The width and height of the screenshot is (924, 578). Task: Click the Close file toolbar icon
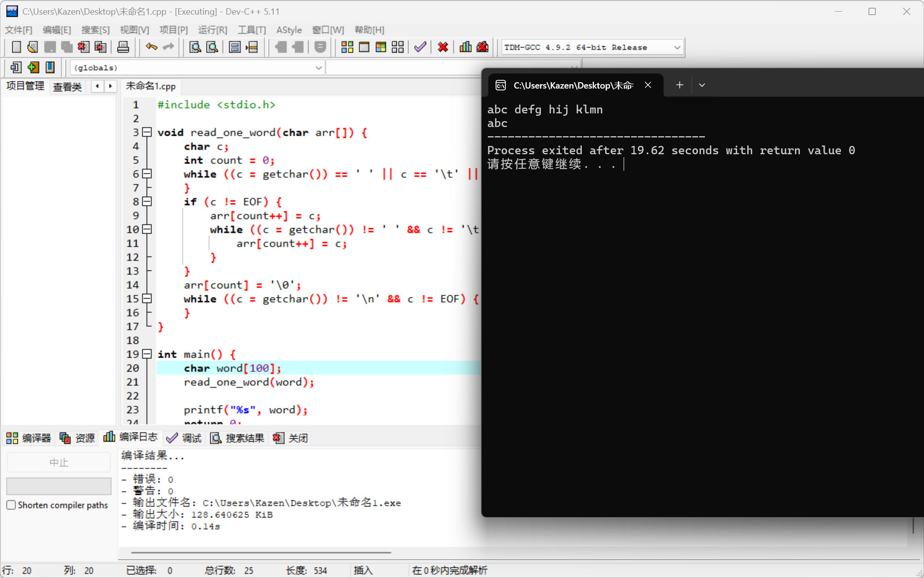[x=83, y=47]
